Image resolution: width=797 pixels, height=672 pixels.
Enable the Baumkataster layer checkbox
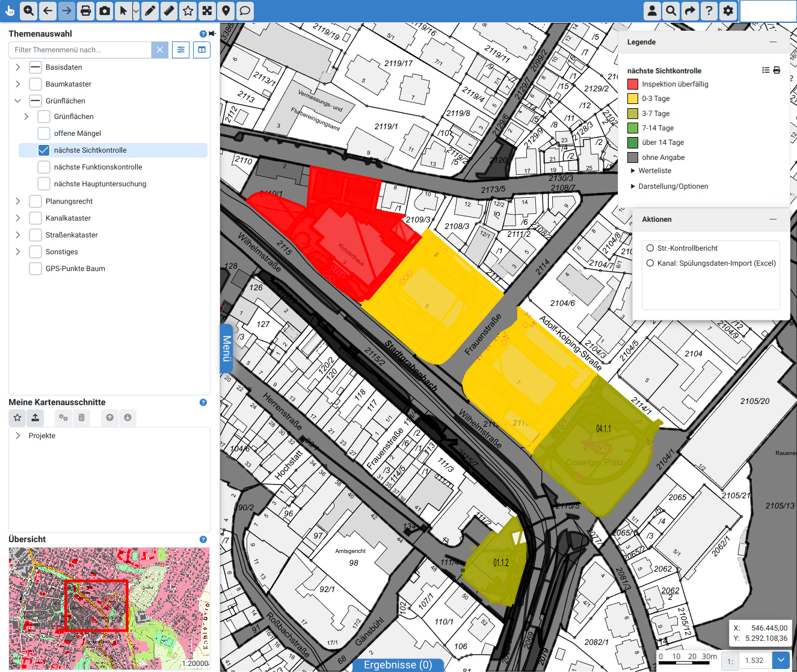(x=35, y=84)
